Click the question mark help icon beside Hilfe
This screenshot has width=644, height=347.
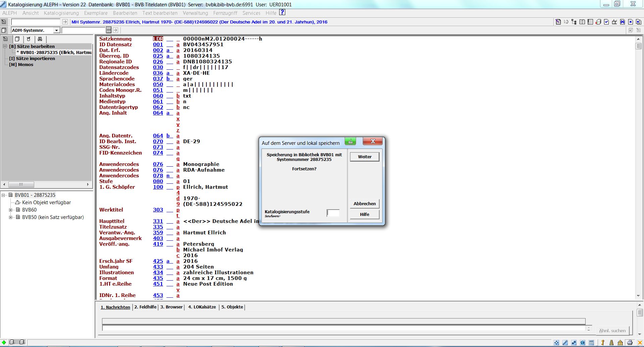(x=282, y=12)
